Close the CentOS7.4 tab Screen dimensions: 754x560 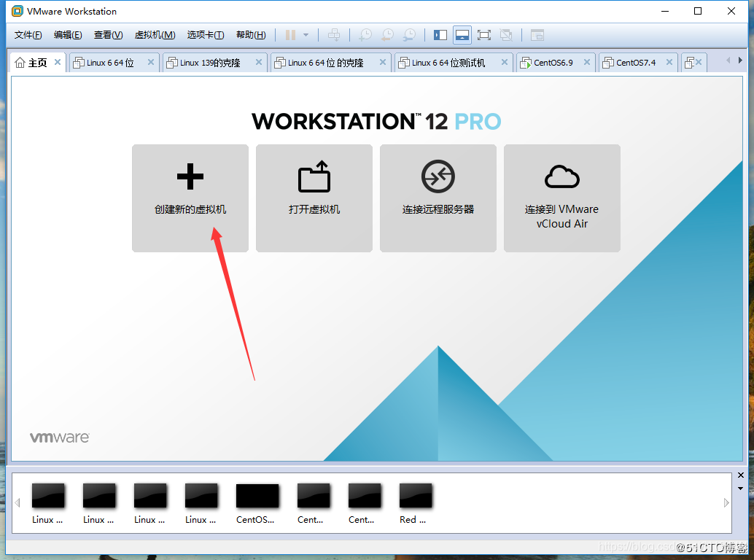(669, 62)
